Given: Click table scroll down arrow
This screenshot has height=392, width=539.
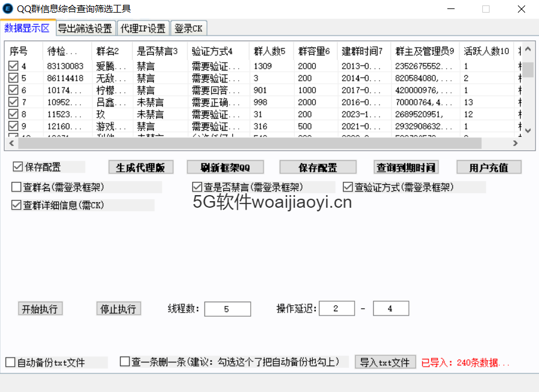Looking at the screenshot, I should tap(528, 131).
